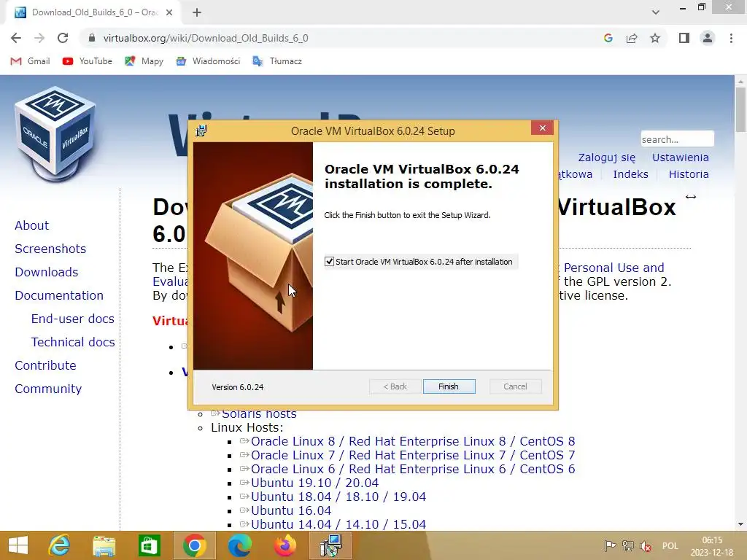This screenshot has height=560, width=747.
Task: Close the Download_Old_Builds_6_0 tab
Action: [x=169, y=12]
